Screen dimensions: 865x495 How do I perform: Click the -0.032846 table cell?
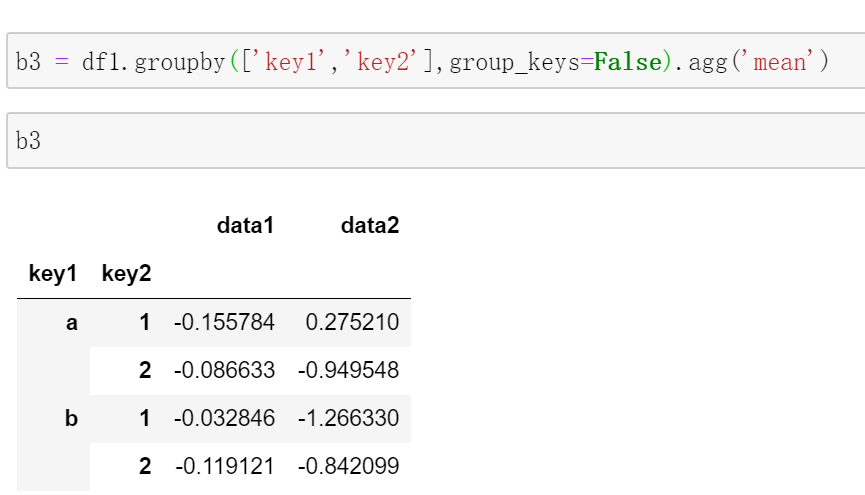coord(224,418)
